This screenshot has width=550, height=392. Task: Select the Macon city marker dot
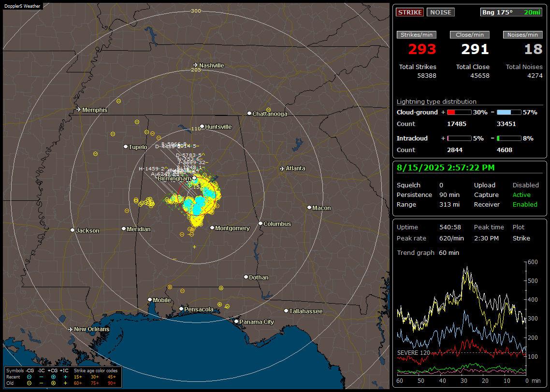coord(309,208)
